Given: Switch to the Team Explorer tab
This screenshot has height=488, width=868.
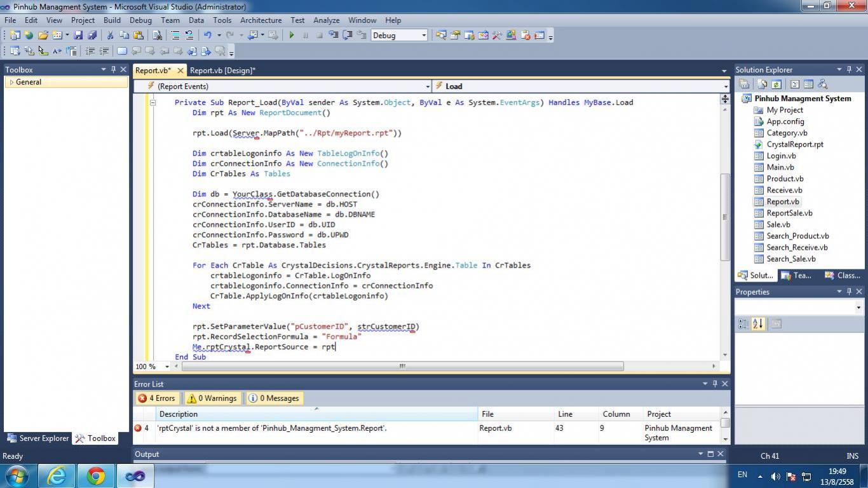Looking at the screenshot, I should click(x=796, y=276).
